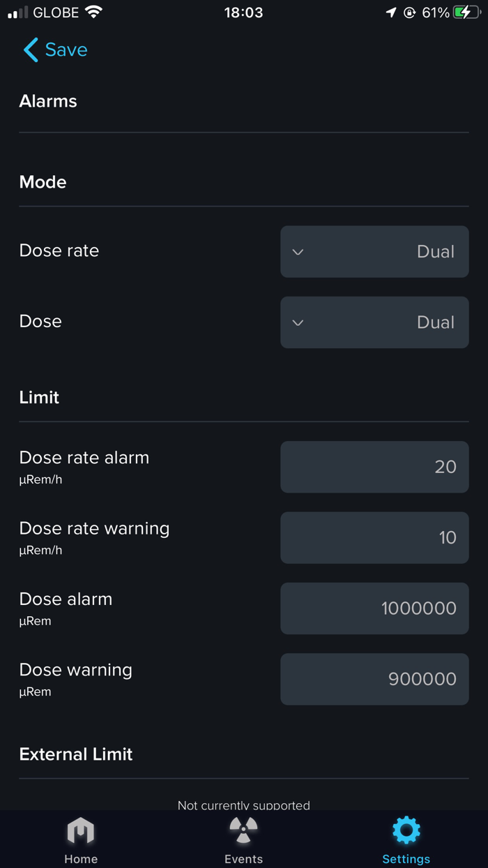Viewport: 488px width, 868px height.
Task: Tap the Settings gear icon
Action: click(406, 830)
